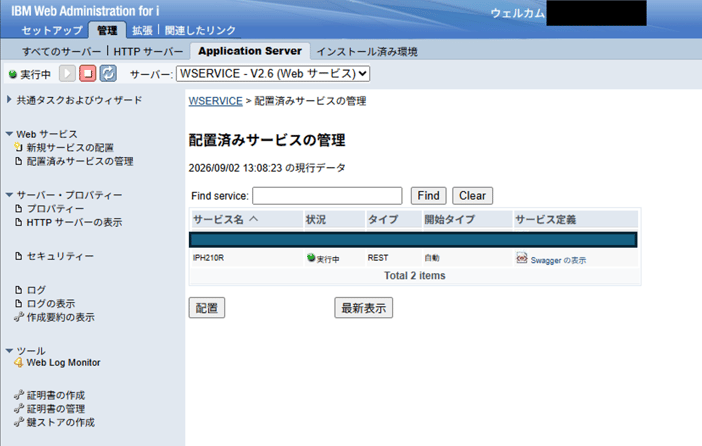This screenshot has width=702, height=446.
Task: Switch to HTTP サーバー tab
Action: [x=148, y=51]
